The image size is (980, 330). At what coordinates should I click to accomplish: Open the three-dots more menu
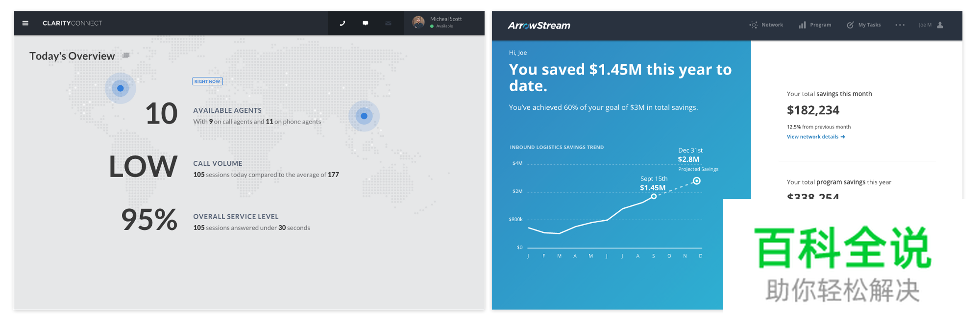pyautogui.click(x=900, y=25)
